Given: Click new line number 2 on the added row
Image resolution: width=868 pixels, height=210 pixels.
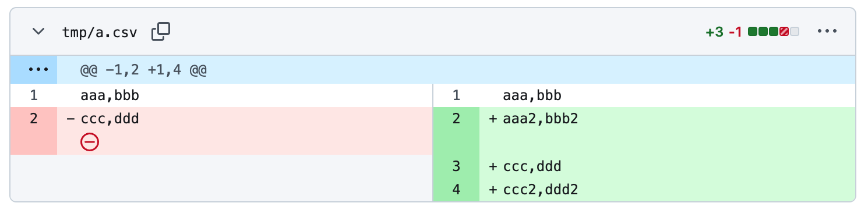Looking at the screenshot, I should [456, 119].
